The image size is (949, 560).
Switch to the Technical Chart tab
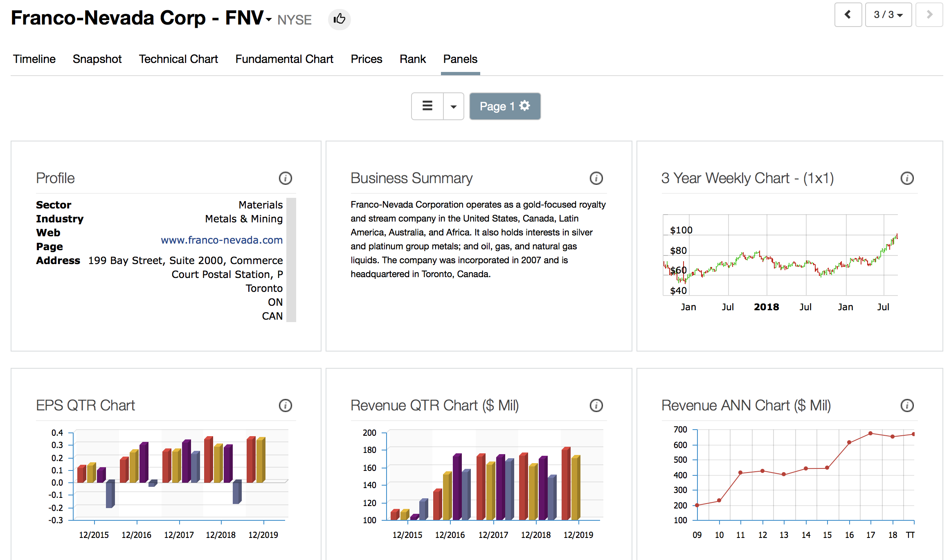click(x=178, y=59)
